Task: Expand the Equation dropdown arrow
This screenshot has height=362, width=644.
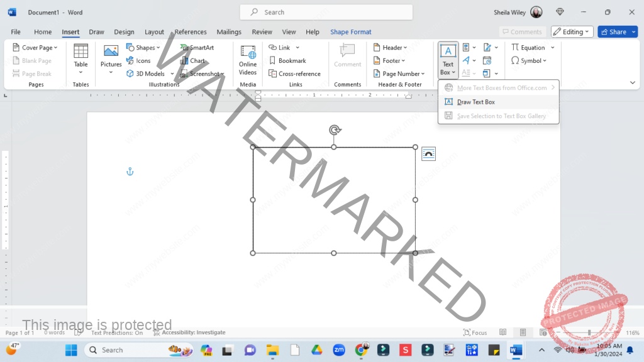Action: [x=552, y=48]
